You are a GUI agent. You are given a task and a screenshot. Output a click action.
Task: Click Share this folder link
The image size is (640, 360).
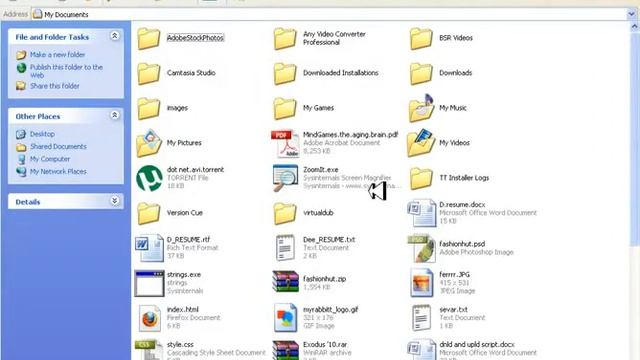(55, 86)
